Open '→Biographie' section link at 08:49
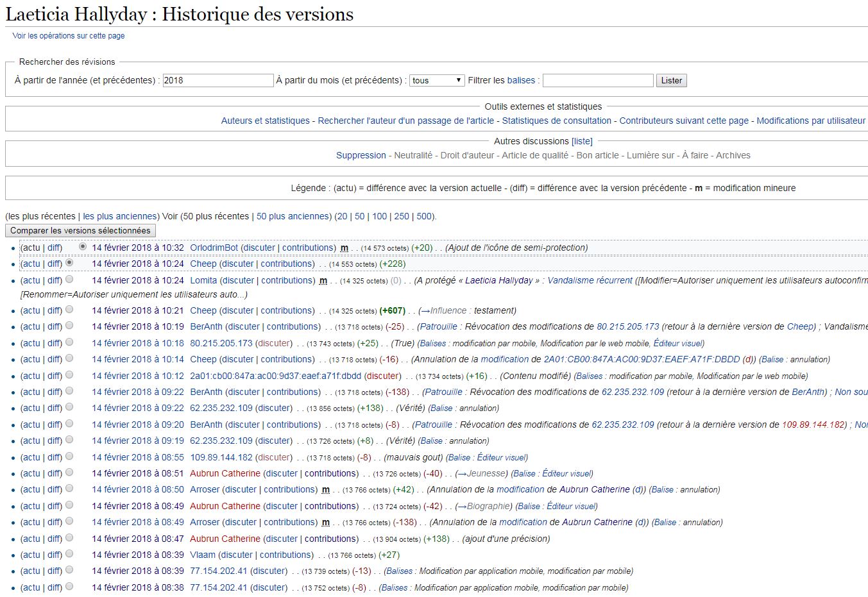The image size is (868, 597). coord(484,506)
